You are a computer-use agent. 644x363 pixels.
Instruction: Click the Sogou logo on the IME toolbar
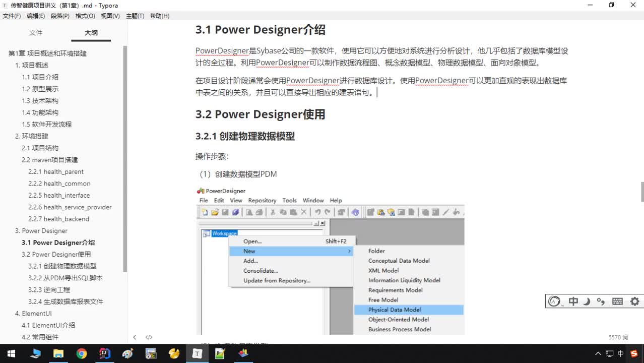pos(554,301)
